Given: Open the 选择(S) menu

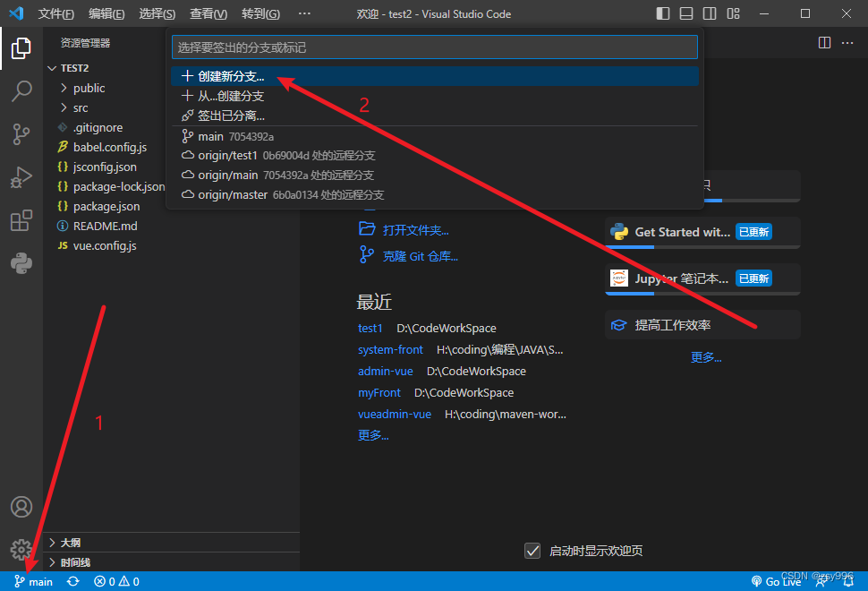Looking at the screenshot, I should 157,13.
